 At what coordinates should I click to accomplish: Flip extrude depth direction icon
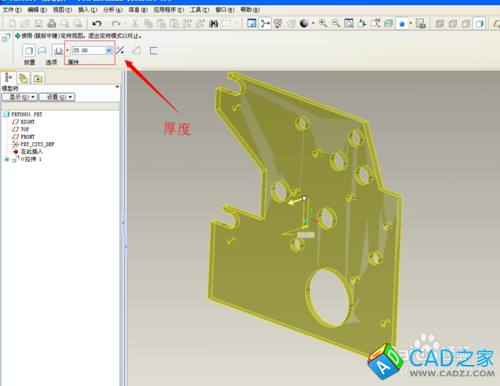point(120,50)
